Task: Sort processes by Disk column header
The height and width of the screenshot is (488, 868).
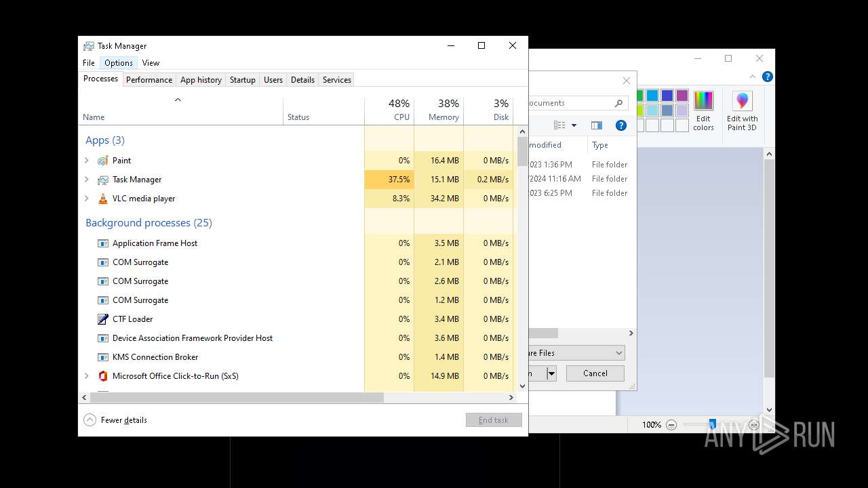Action: pos(488,110)
